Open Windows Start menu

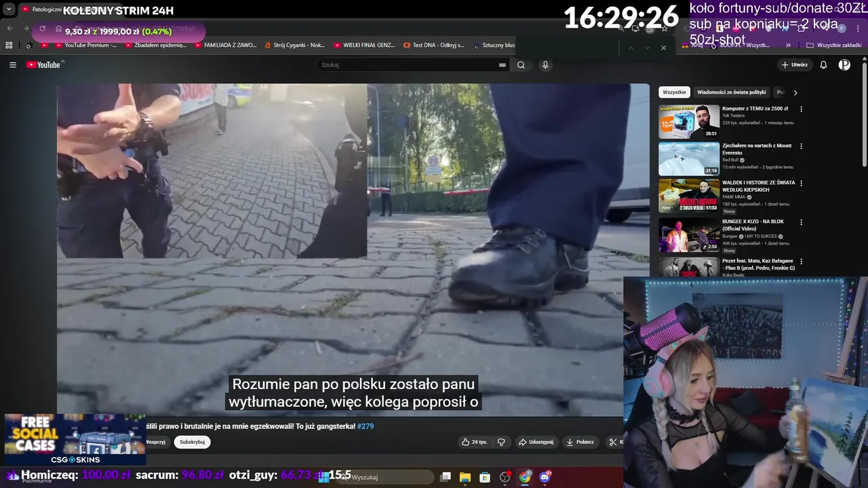(324, 477)
